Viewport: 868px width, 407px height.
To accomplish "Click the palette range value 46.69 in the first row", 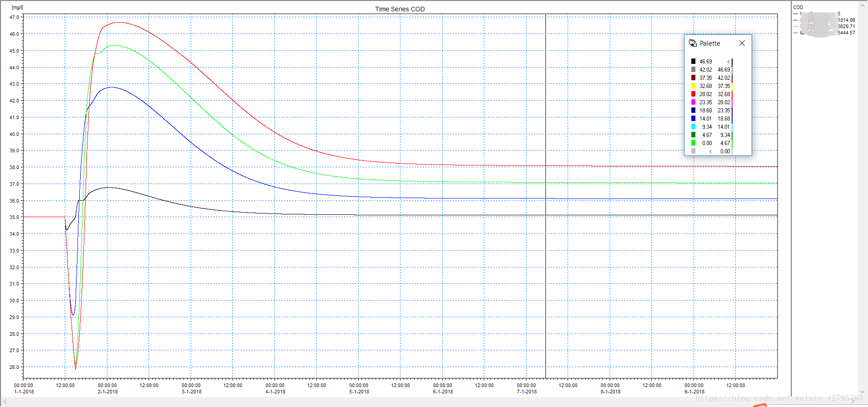I will click(x=705, y=62).
